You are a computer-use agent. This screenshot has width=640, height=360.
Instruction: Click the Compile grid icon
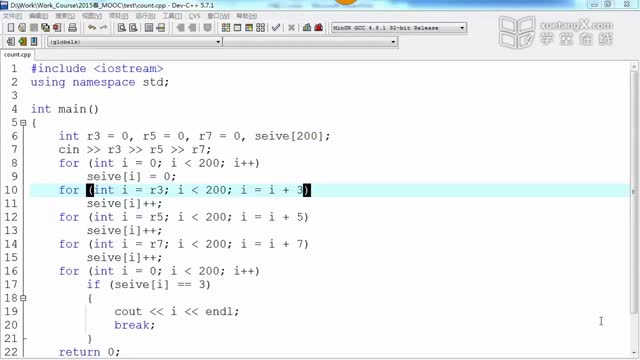[x=226, y=28]
